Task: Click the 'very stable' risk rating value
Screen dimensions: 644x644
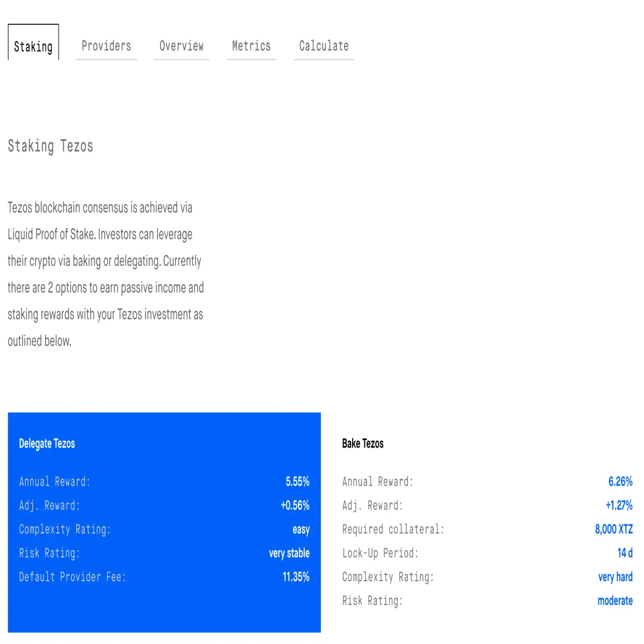Action: coord(289,553)
